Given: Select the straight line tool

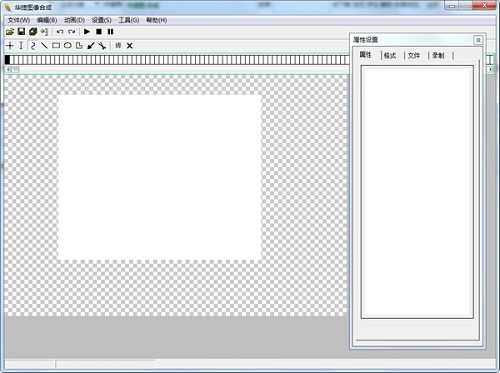Looking at the screenshot, I should click(x=44, y=46).
